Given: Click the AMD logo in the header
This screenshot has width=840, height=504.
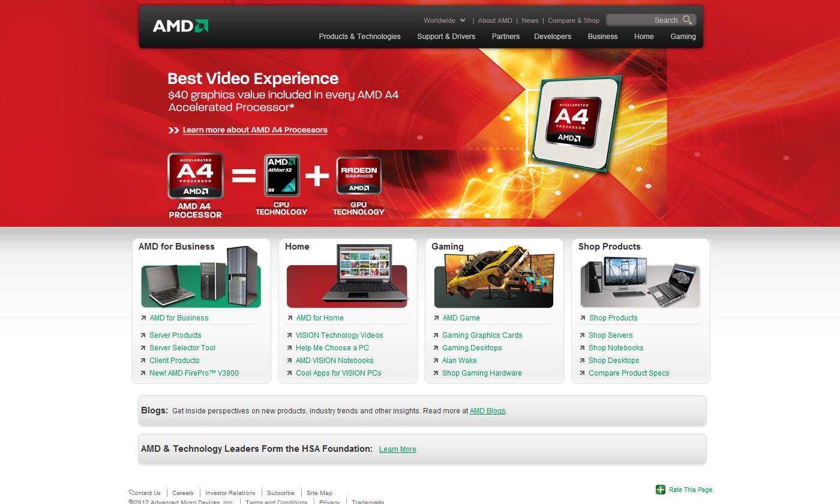Looking at the screenshot, I should pyautogui.click(x=181, y=26).
